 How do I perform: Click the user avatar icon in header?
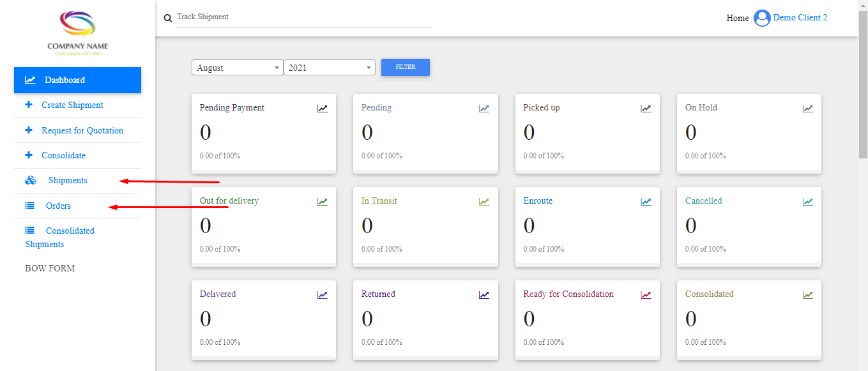(x=762, y=18)
